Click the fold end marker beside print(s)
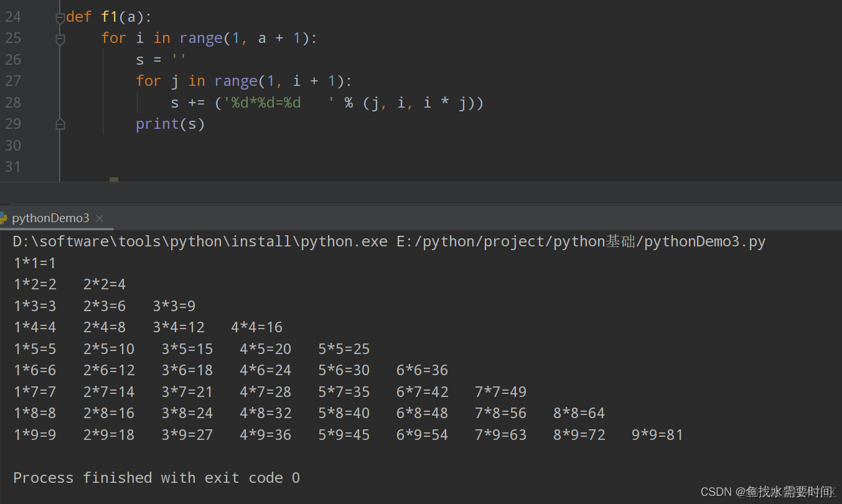 [x=60, y=124]
